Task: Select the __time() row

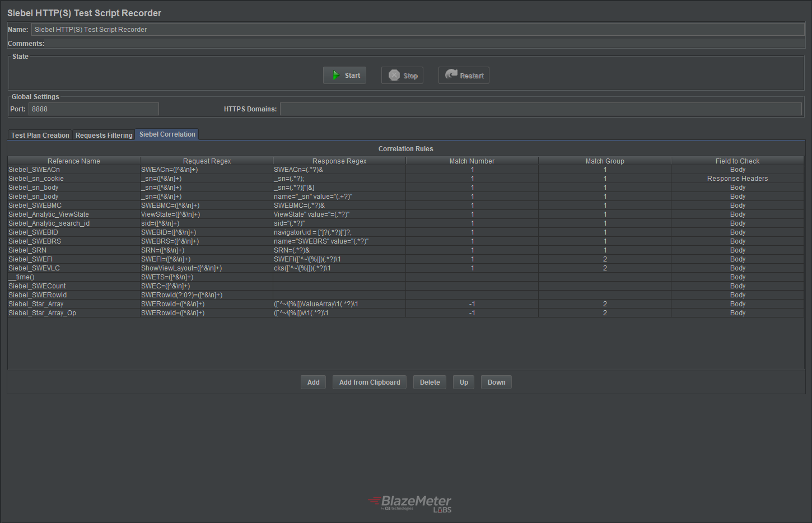Action: click(406, 277)
